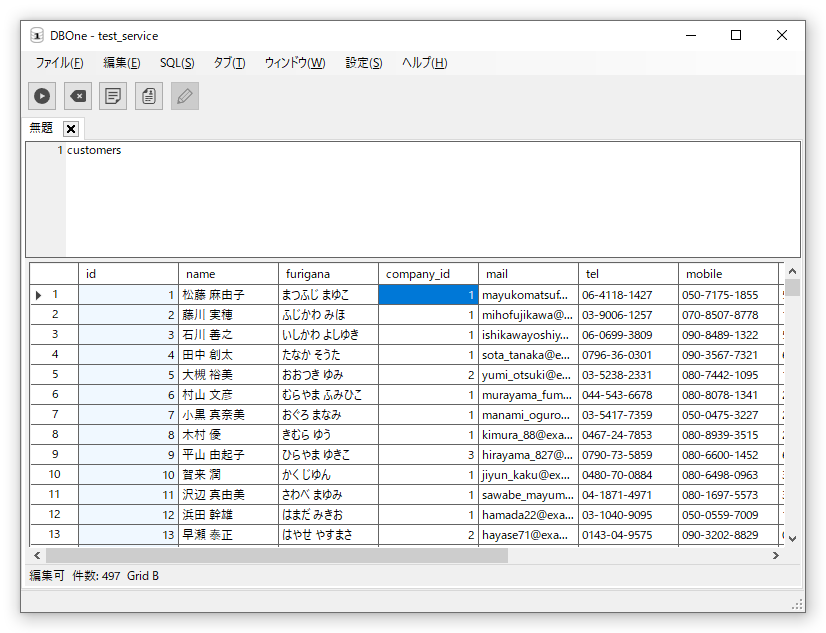
Task: Click the grid's vertical scrollbar down arrow
Action: pos(792,537)
